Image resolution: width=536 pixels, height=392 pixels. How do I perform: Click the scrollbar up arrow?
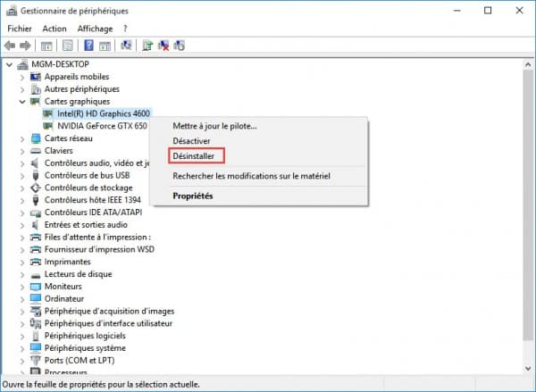[x=528, y=64]
